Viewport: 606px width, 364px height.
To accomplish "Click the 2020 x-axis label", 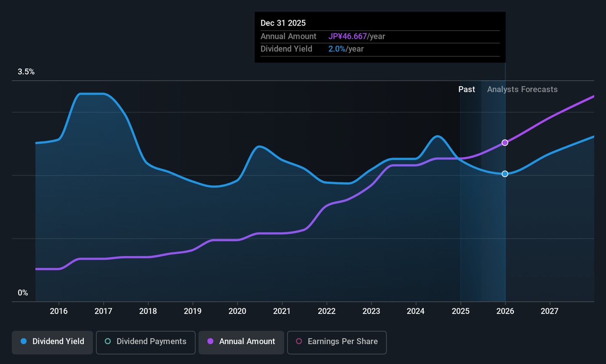I will click(237, 311).
